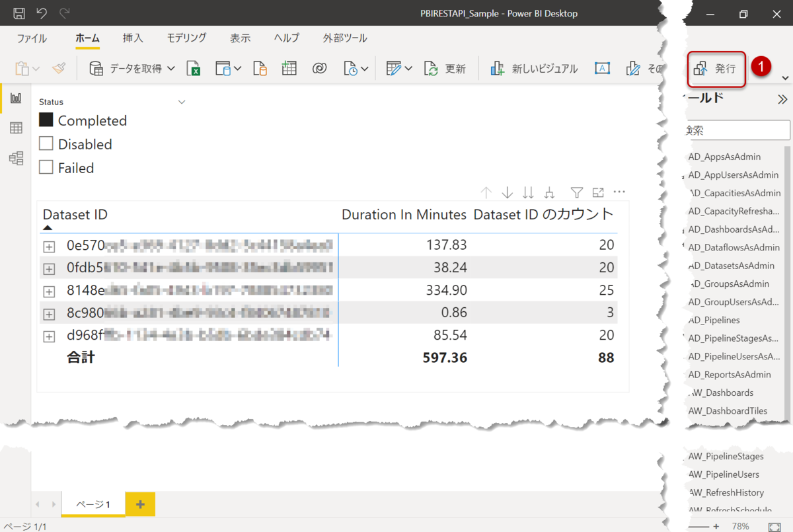Sort by the Dataset ID のカウント column header
The image size is (793, 532).
pyautogui.click(x=544, y=215)
